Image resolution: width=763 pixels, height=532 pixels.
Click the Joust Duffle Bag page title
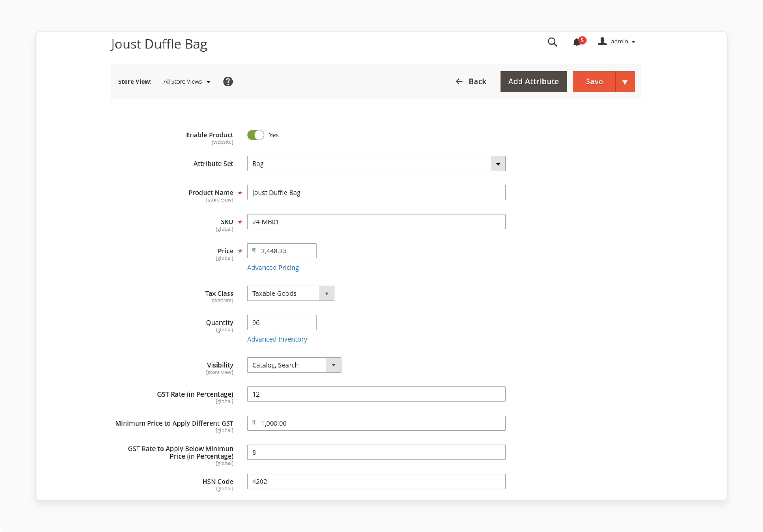pyautogui.click(x=159, y=44)
